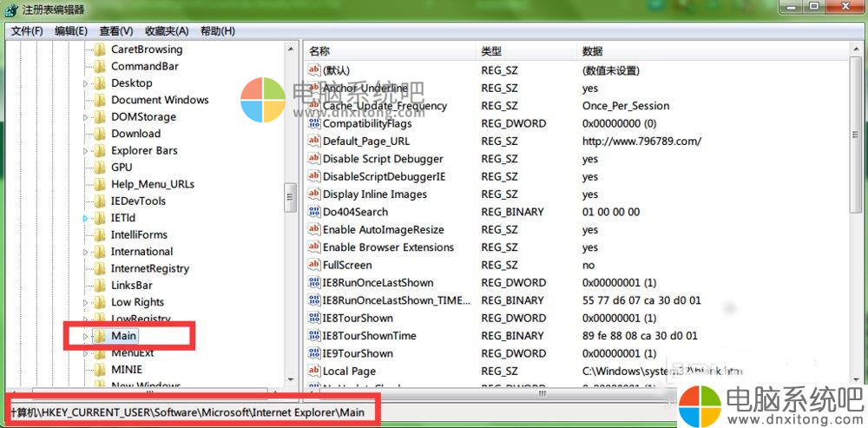Click the Download folder icon
This screenshot has height=428, width=868.
tap(100, 134)
